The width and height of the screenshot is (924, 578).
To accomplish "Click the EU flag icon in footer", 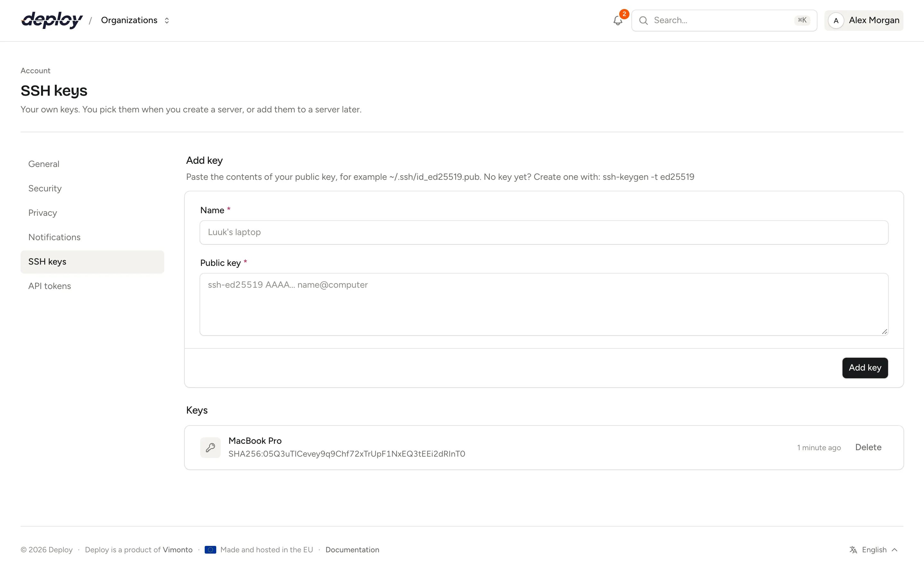I will [x=210, y=550].
